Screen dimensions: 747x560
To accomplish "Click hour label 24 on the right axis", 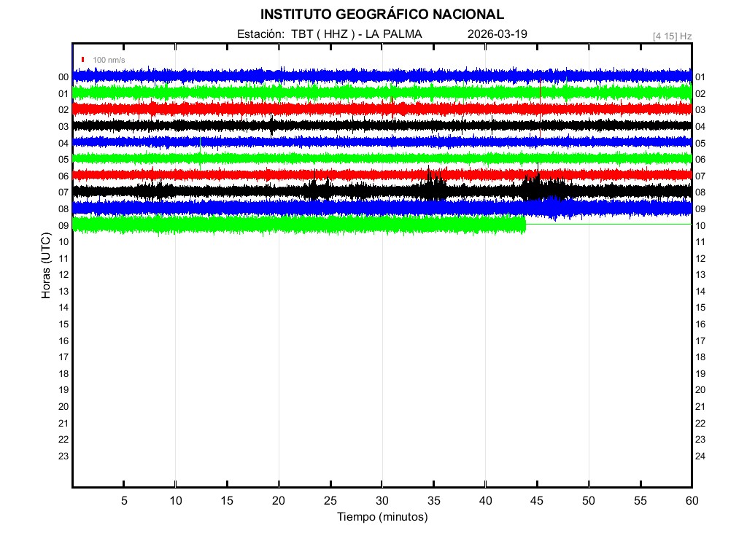I will pyautogui.click(x=700, y=456).
